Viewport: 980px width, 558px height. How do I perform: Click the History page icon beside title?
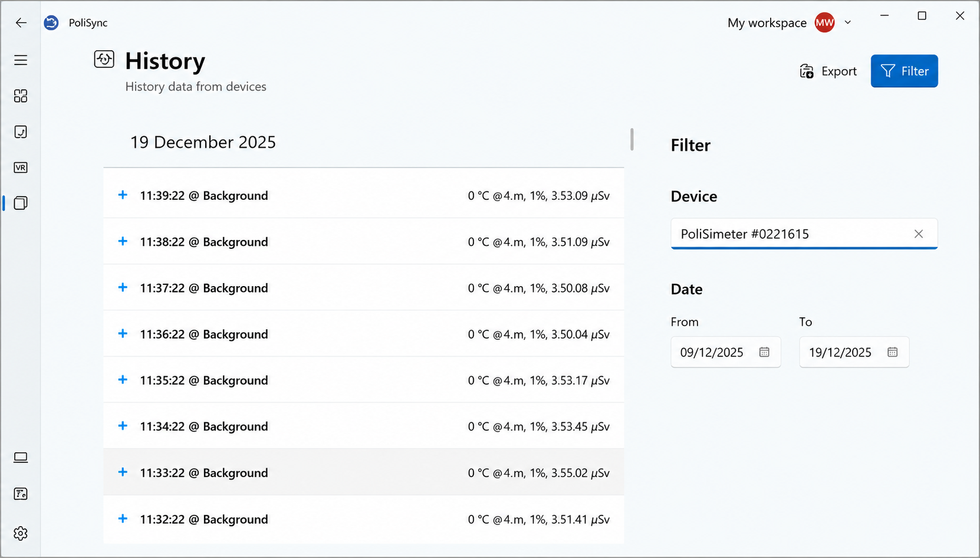click(x=104, y=59)
